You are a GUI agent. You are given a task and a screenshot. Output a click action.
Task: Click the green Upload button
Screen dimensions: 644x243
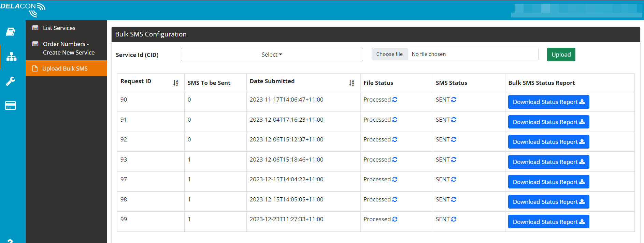[561, 55]
